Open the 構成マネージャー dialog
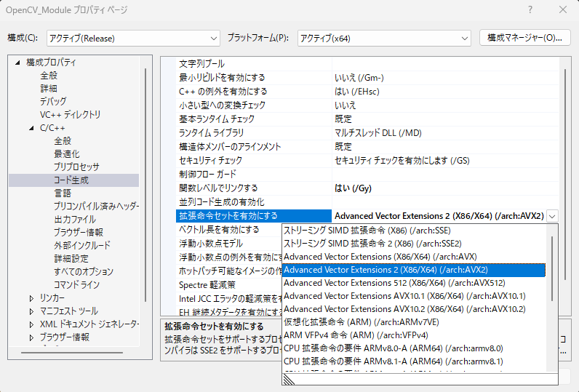The image size is (579, 392). pyautogui.click(x=524, y=38)
